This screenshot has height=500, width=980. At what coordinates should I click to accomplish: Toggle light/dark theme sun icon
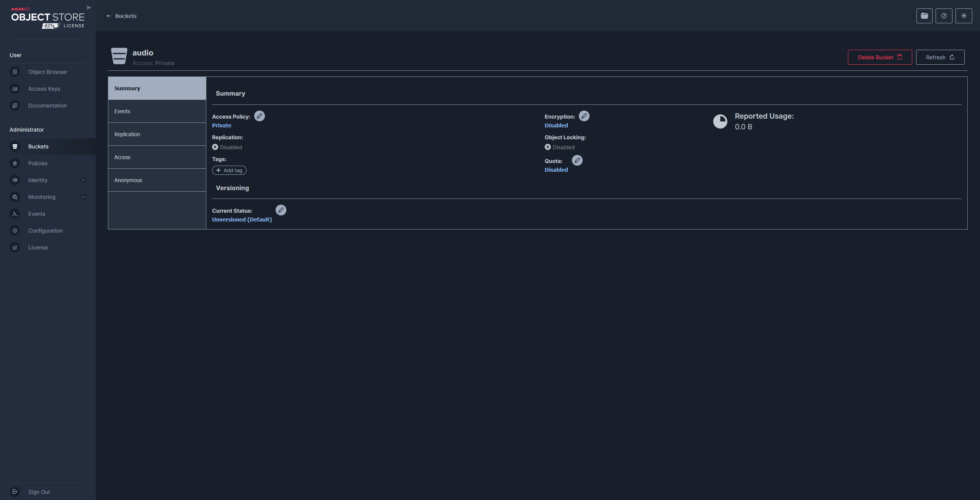click(x=964, y=16)
